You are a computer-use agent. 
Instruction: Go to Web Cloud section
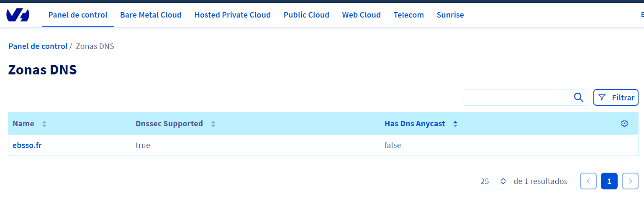pos(361,15)
